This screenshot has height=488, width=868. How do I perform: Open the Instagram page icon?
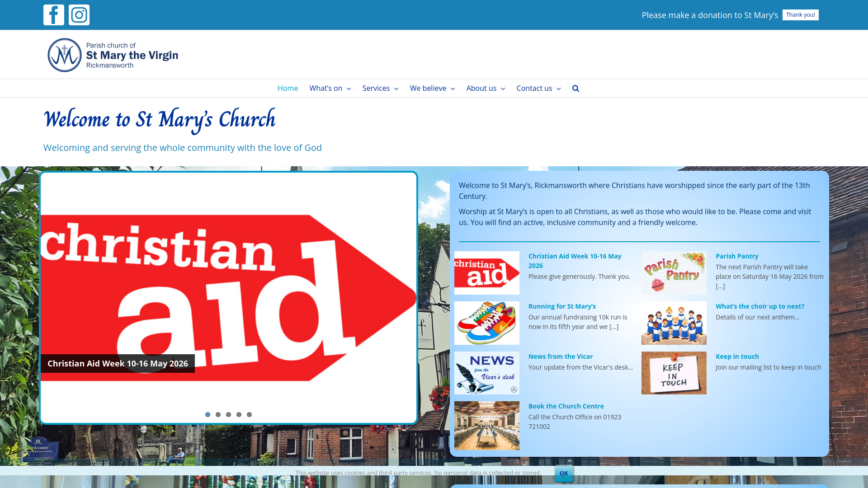click(x=79, y=15)
